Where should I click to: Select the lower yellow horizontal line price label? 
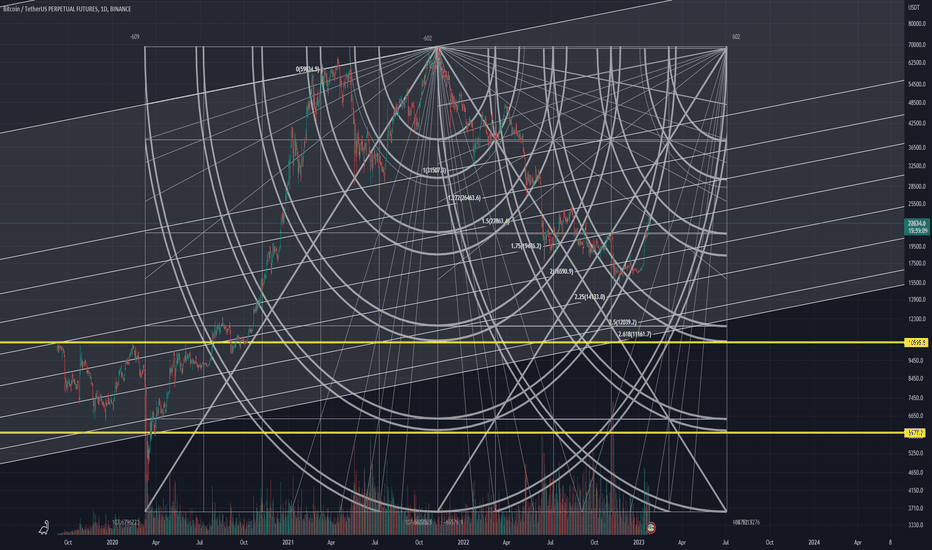[x=915, y=433]
